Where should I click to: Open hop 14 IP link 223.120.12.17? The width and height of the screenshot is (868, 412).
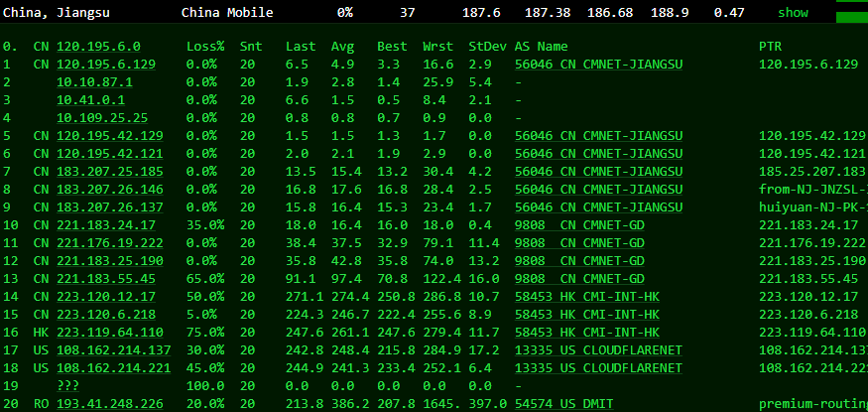(106, 297)
